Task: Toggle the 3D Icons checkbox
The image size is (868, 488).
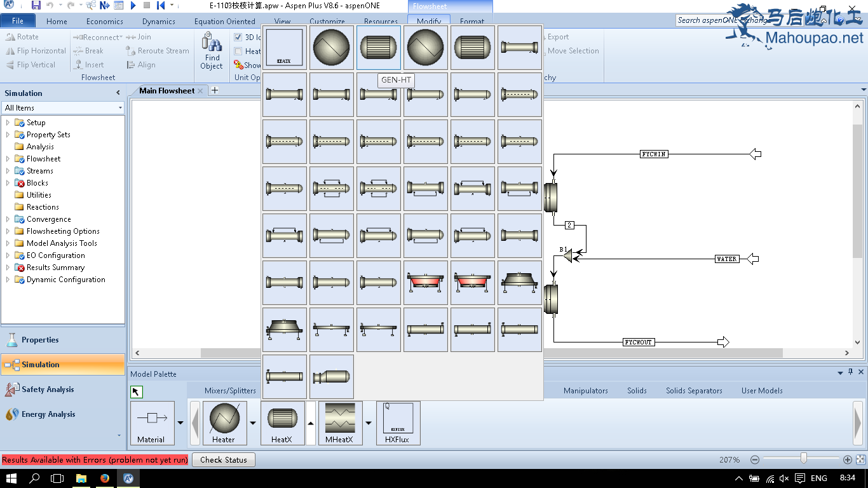Action: [x=238, y=37]
